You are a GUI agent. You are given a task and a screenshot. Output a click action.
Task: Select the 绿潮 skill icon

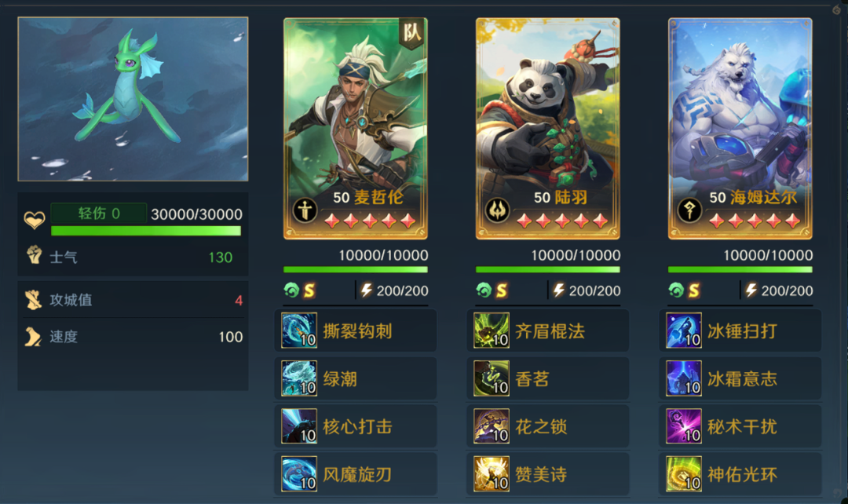tap(299, 378)
